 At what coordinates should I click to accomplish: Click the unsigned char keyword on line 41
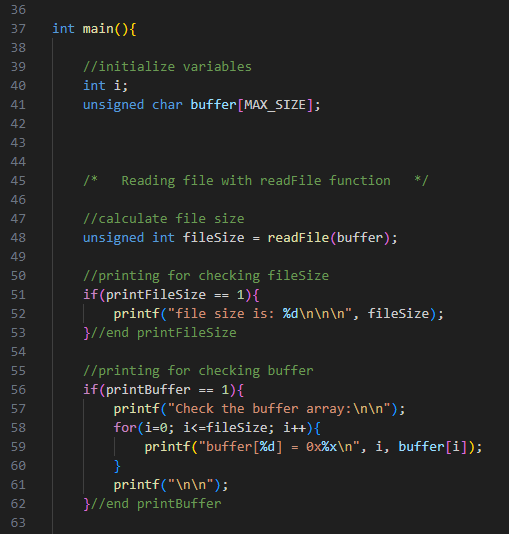click(x=133, y=105)
